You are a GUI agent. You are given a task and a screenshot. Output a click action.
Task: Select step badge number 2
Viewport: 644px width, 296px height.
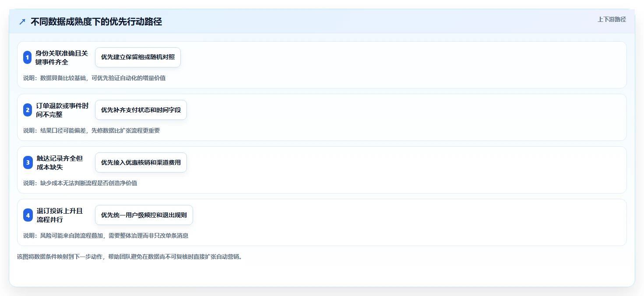28,110
